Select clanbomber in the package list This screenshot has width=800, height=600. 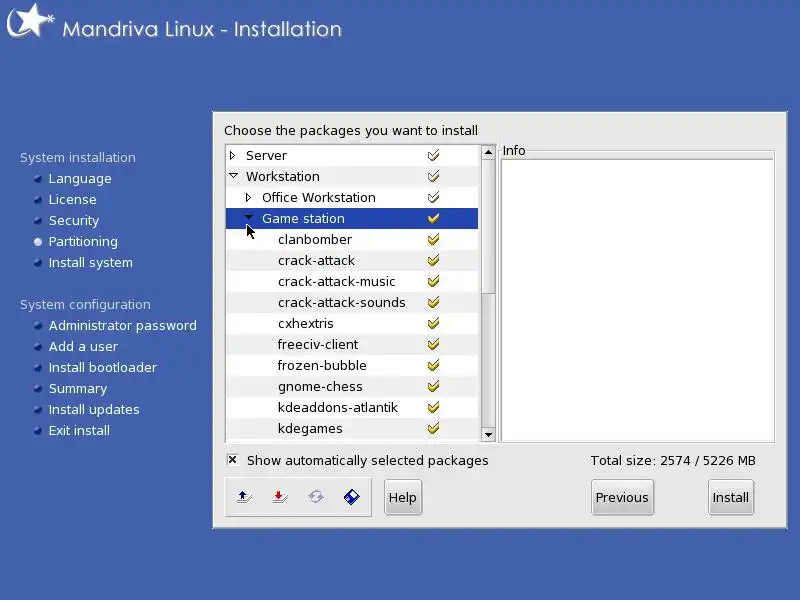[x=315, y=239]
